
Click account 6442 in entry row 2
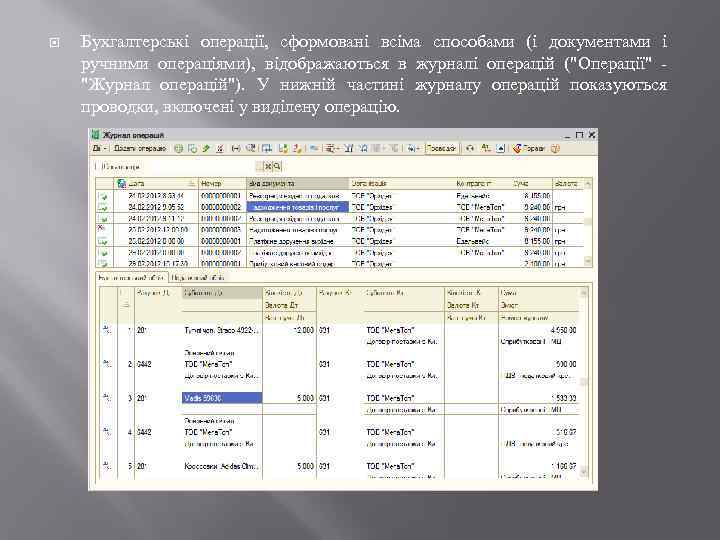(x=144, y=364)
